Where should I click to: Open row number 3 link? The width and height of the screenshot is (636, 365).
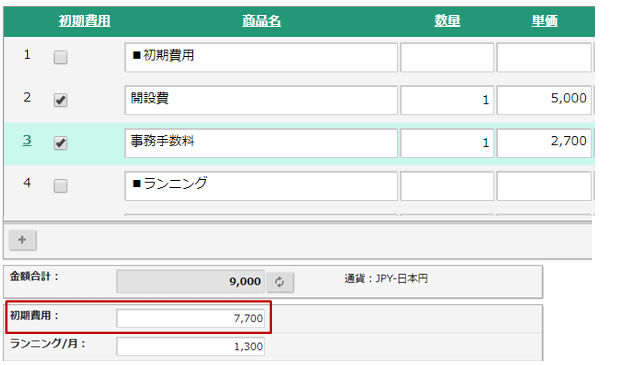pyautogui.click(x=27, y=140)
